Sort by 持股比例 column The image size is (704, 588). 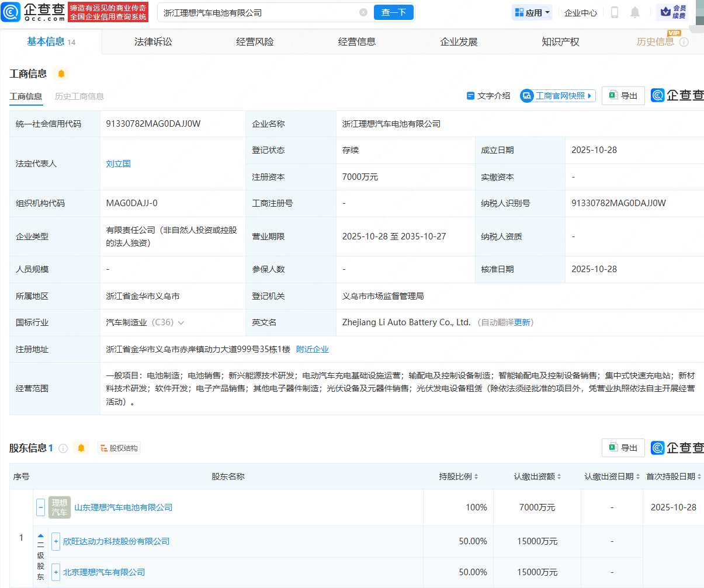[x=459, y=476]
